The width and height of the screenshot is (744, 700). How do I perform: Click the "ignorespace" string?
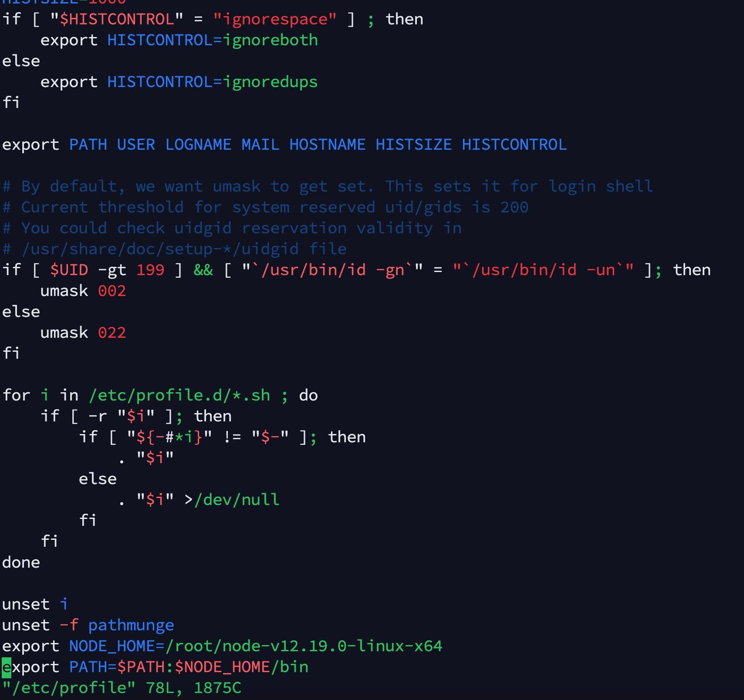coord(274,19)
